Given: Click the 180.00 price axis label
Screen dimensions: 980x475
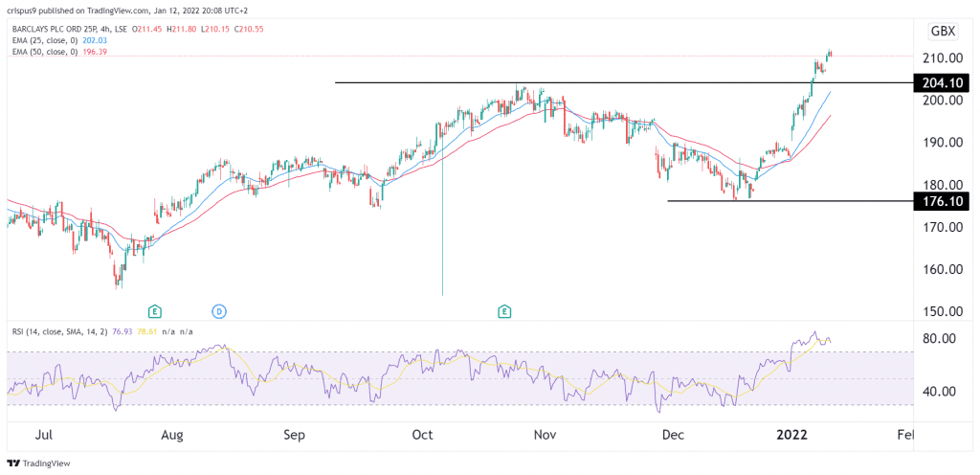Looking at the screenshot, I should [945, 185].
